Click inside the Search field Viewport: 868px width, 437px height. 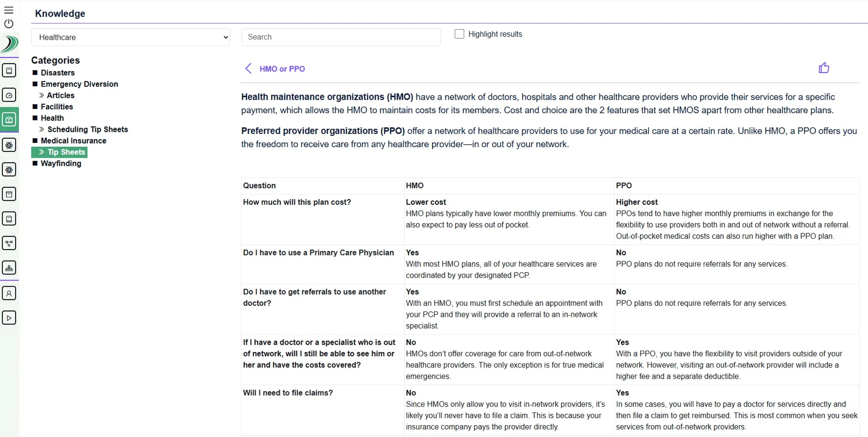click(x=340, y=37)
